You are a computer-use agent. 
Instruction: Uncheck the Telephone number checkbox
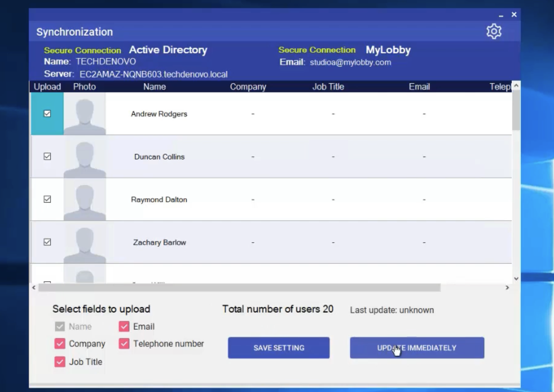124,344
